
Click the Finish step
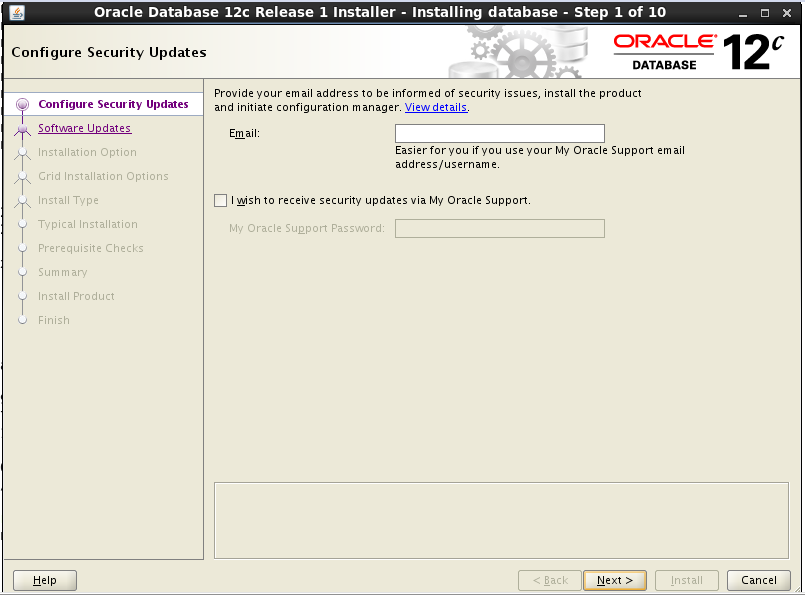tap(54, 320)
